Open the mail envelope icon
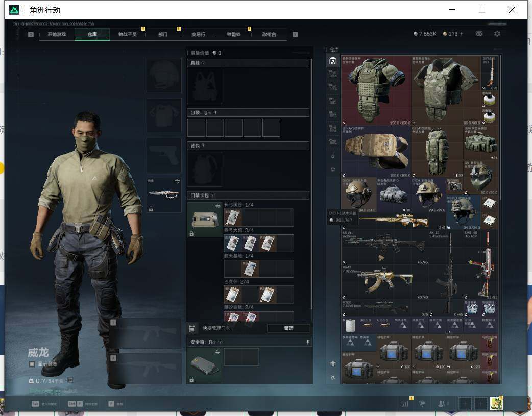 [479, 34]
